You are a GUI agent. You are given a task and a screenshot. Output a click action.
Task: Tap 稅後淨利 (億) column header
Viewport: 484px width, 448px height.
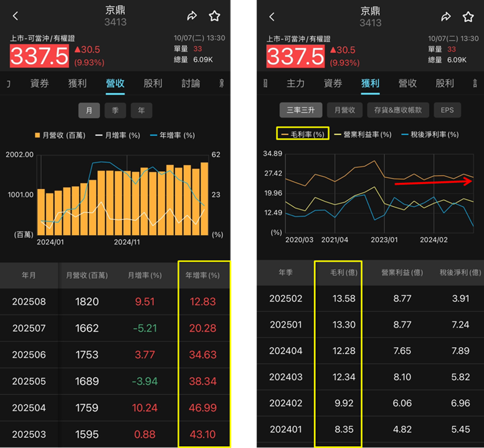point(460,273)
